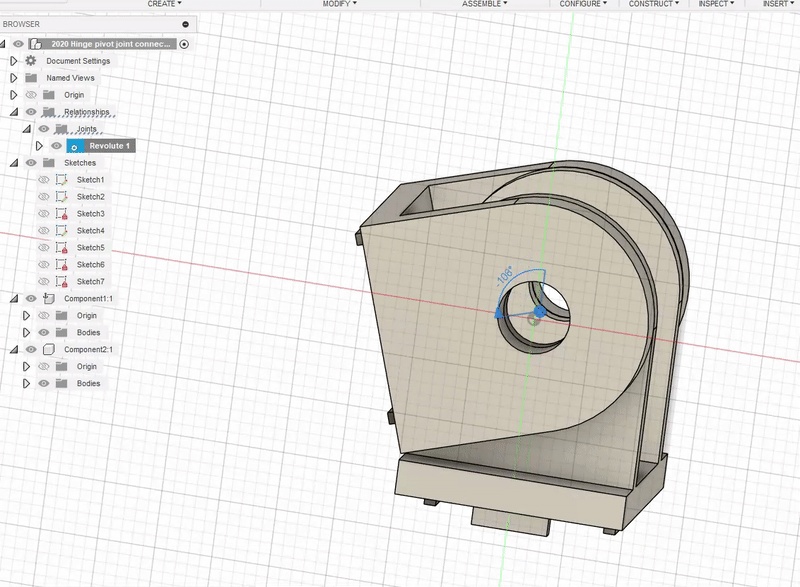800x587 pixels.
Task: Click the Bodies folder icon under Component2:1
Action: pos(61,384)
